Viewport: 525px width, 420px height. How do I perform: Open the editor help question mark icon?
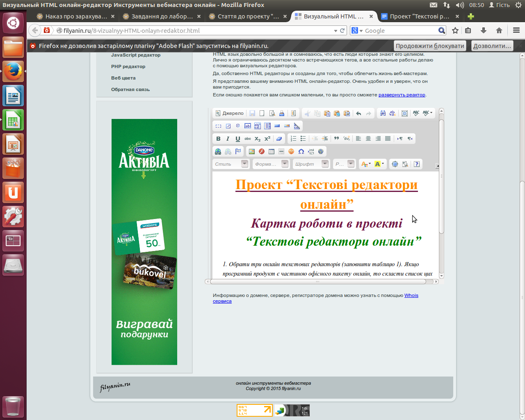(417, 164)
